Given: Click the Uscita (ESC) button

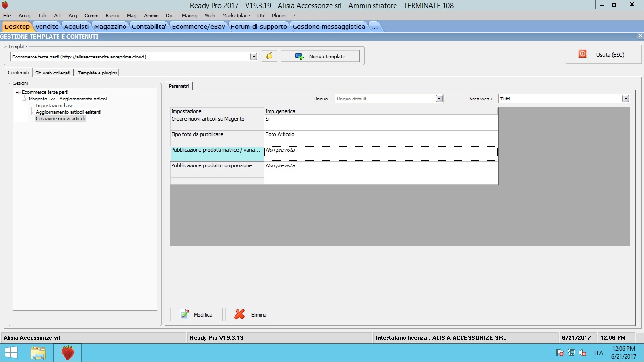Looking at the screenshot, I should tap(603, 55).
